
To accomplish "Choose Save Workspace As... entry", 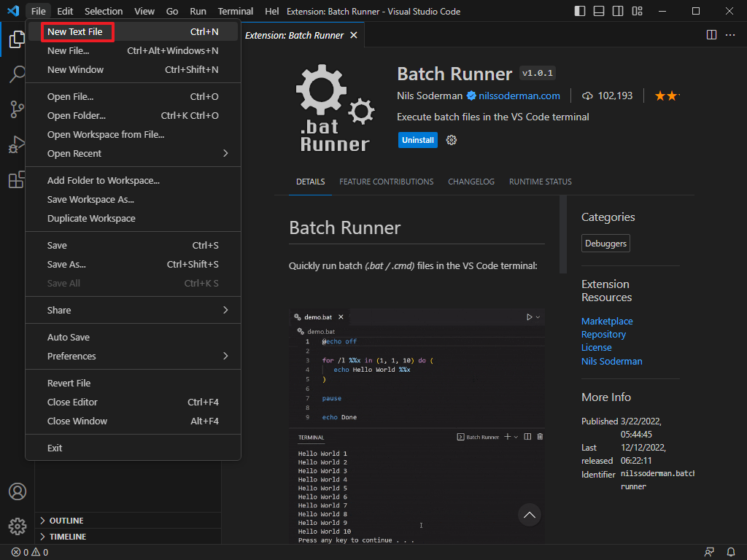I will [133, 200].
